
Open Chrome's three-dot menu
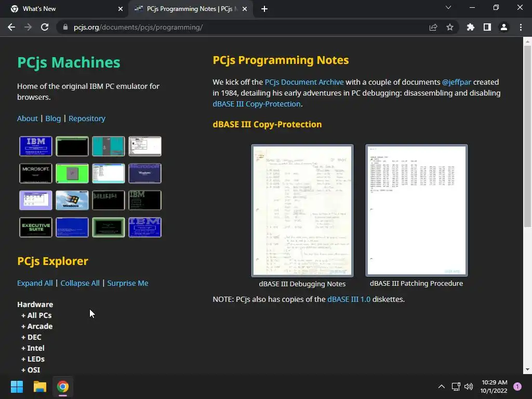click(x=521, y=27)
